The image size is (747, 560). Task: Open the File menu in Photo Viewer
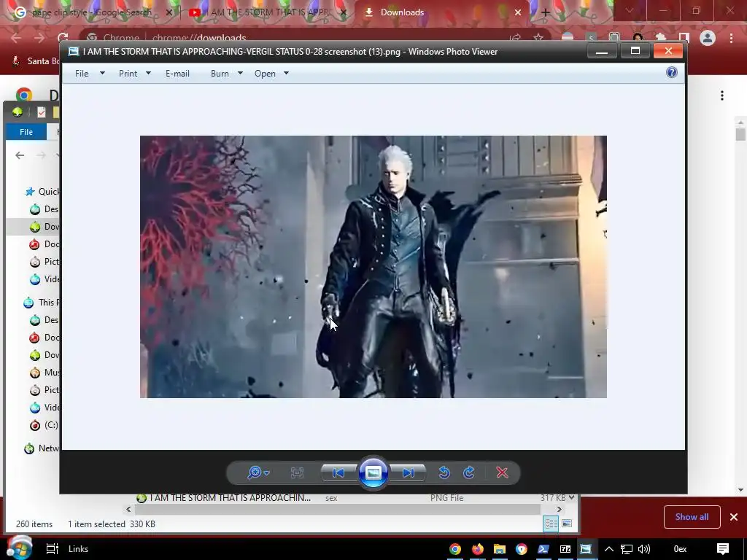pos(82,74)
